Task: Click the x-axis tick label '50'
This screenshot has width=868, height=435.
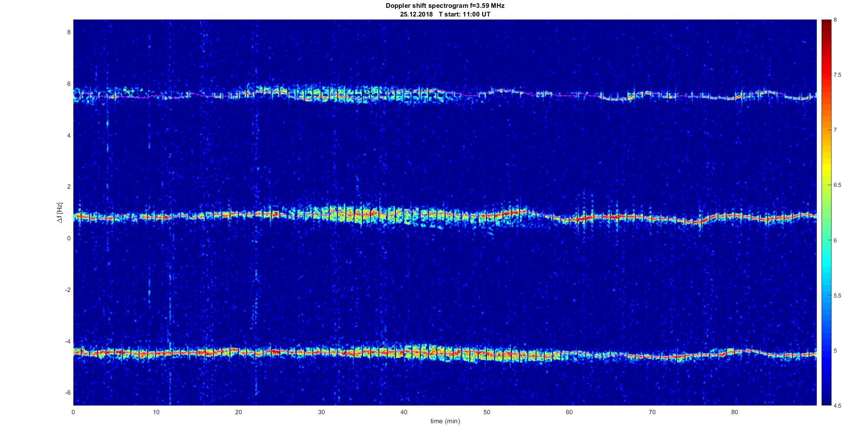Action: (487, 412)
